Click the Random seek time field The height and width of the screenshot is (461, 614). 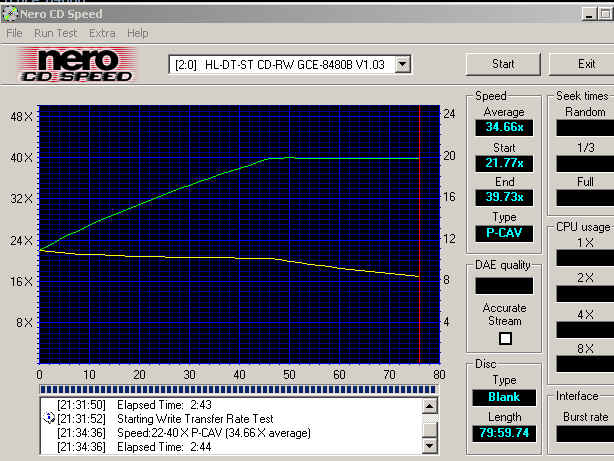click(x=585, y=128)
